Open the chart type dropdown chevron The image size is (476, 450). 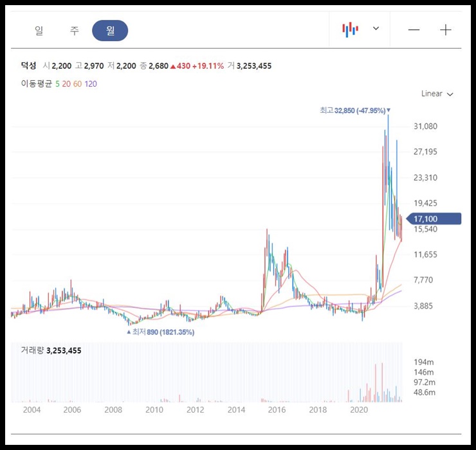tap(376, 28)
